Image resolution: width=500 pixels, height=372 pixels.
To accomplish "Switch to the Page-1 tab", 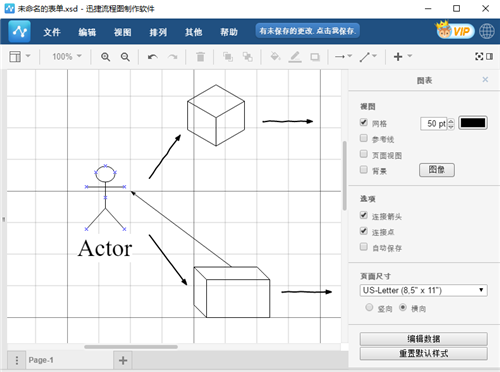I will tap(41, 360).
